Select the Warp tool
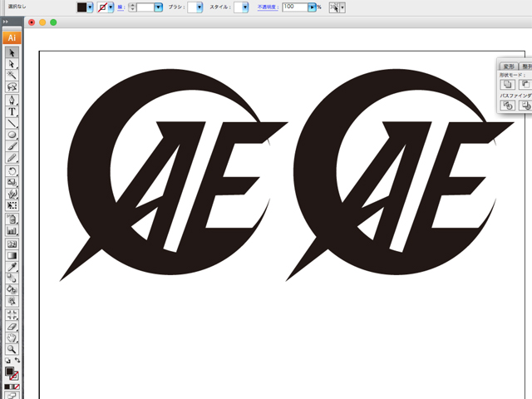Viewport: 532px width, 399px height. [12, 194]
